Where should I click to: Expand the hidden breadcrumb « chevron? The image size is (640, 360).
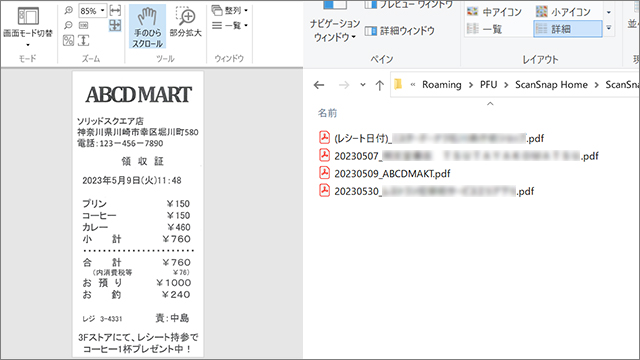(x=413, y=85)
